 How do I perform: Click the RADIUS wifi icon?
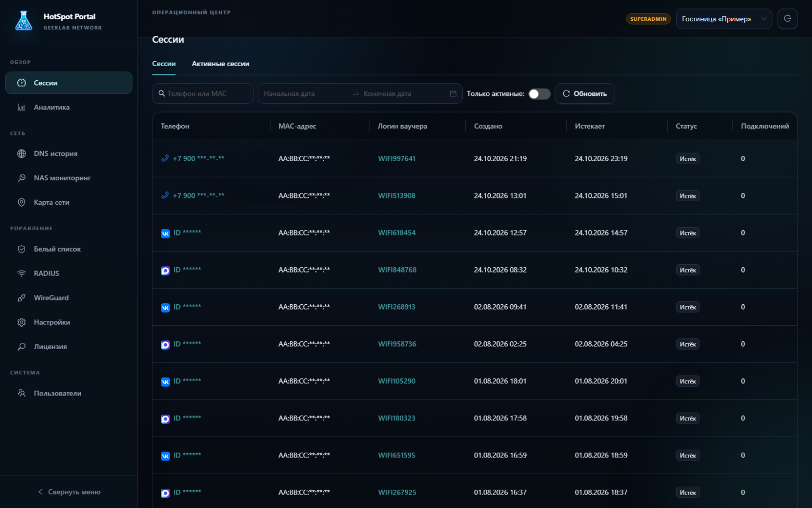click(21, 274)
